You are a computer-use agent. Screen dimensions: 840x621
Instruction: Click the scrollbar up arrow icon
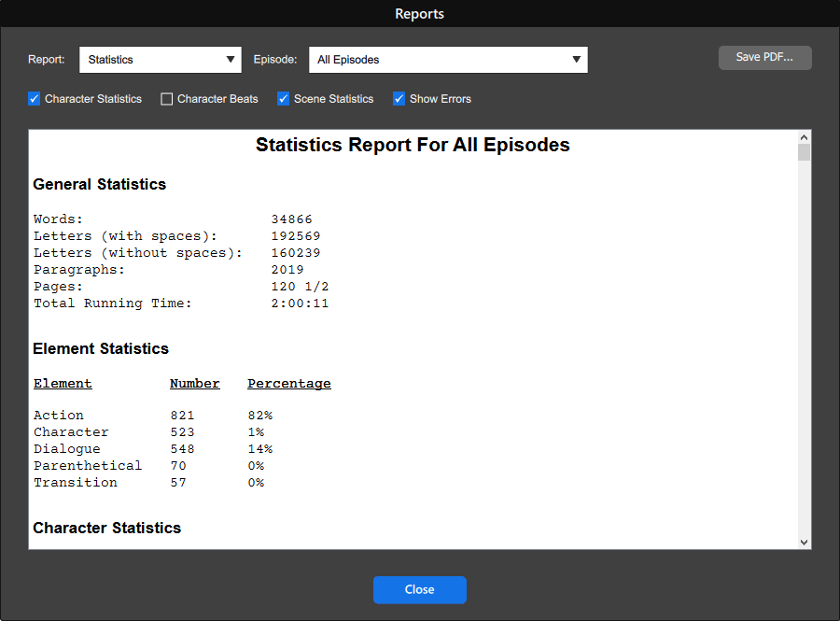804,136
